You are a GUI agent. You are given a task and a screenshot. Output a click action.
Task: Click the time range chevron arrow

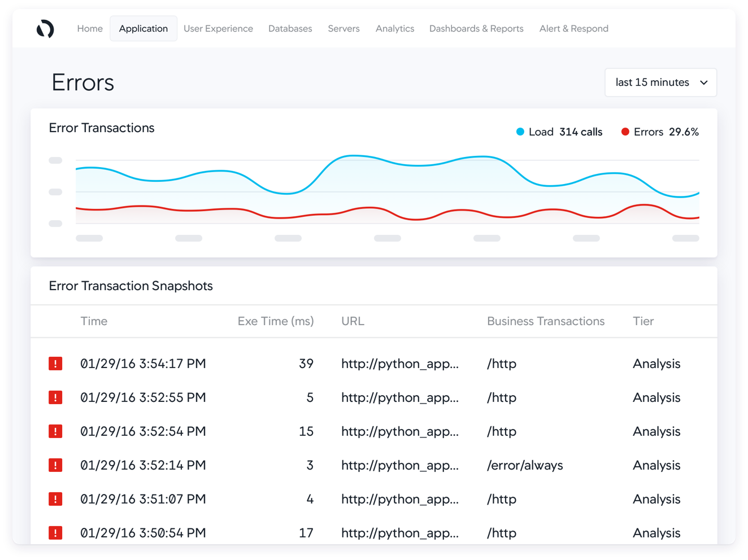tap(704, 82)
